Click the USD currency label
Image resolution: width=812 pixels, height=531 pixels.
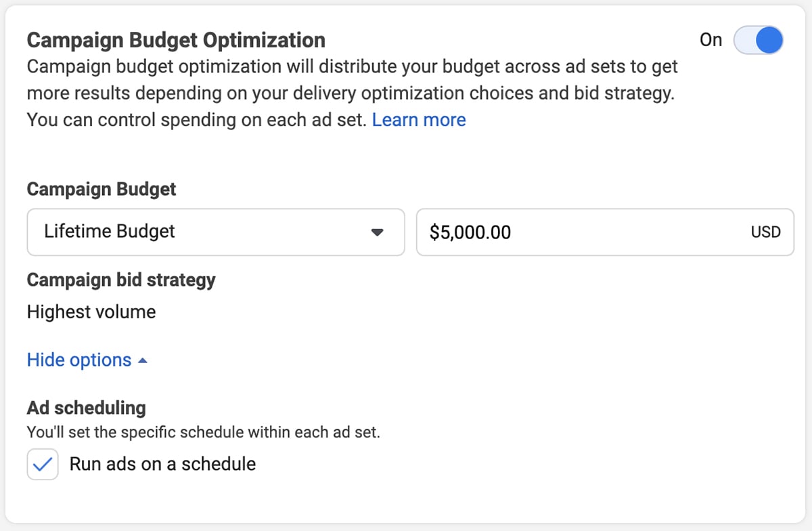pyautogui.click(x=765, y=232)
